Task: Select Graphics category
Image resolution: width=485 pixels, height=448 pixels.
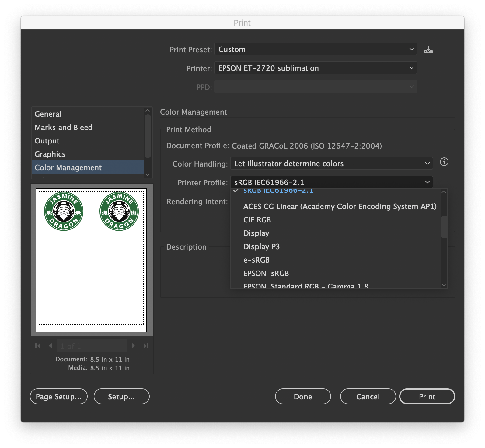Action: [x=88, y=154]
